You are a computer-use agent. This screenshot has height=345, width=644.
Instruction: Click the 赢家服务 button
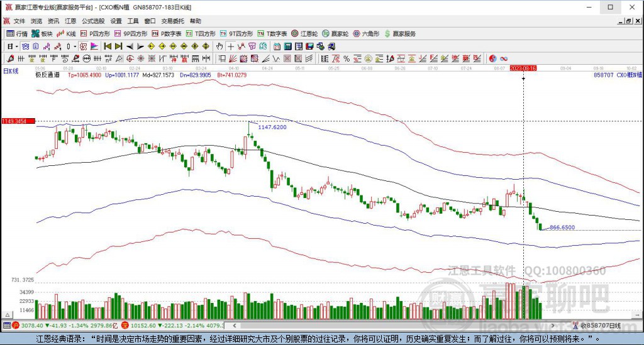(400, 34)
